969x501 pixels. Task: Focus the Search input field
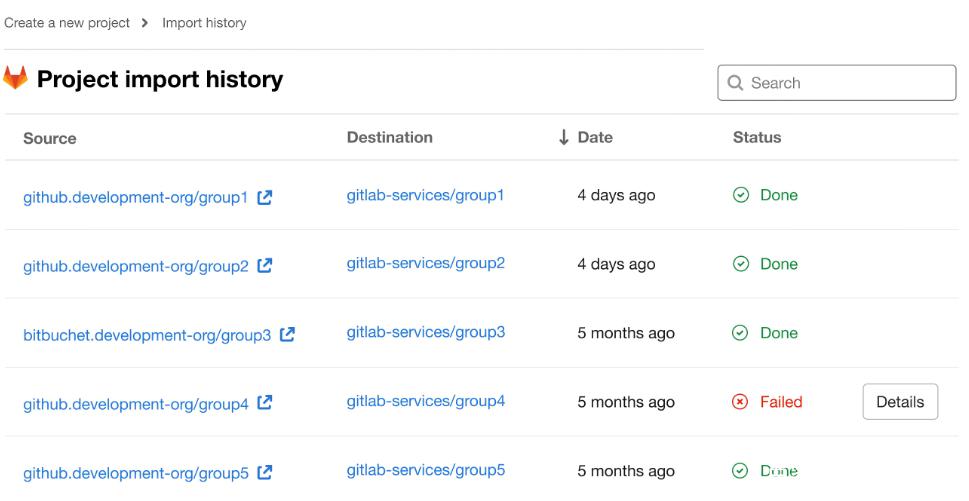point(837,83)
